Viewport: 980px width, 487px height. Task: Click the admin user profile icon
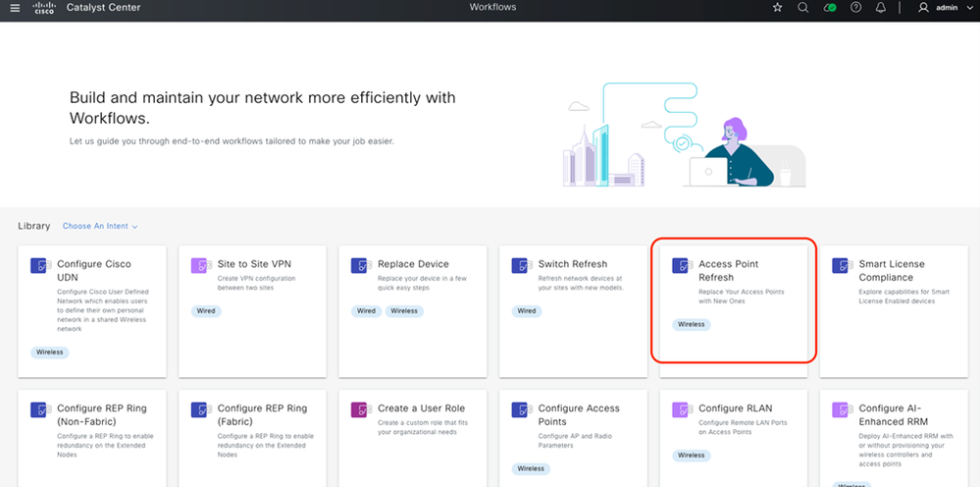(923, 8)
